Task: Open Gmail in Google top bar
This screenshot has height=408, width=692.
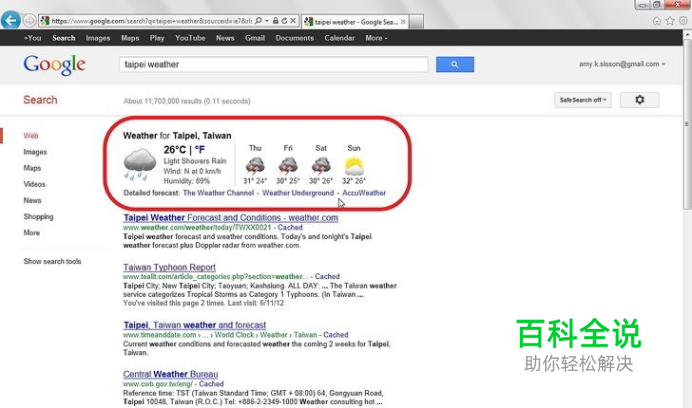Action: click(x=255, y=38)
